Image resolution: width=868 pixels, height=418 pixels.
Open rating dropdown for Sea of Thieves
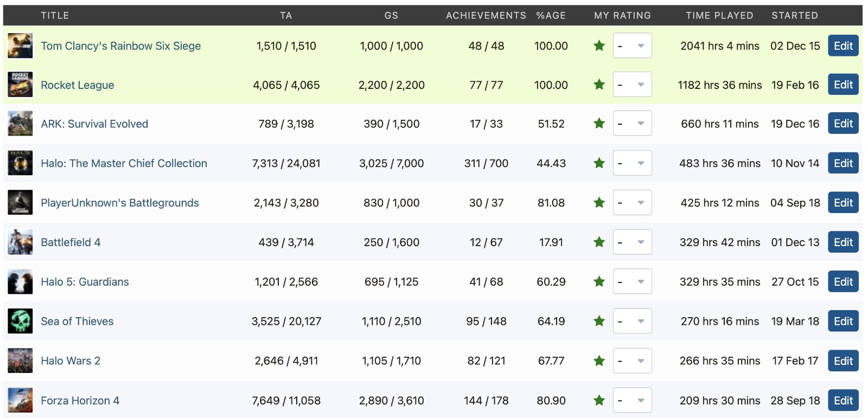click(632, 321)
